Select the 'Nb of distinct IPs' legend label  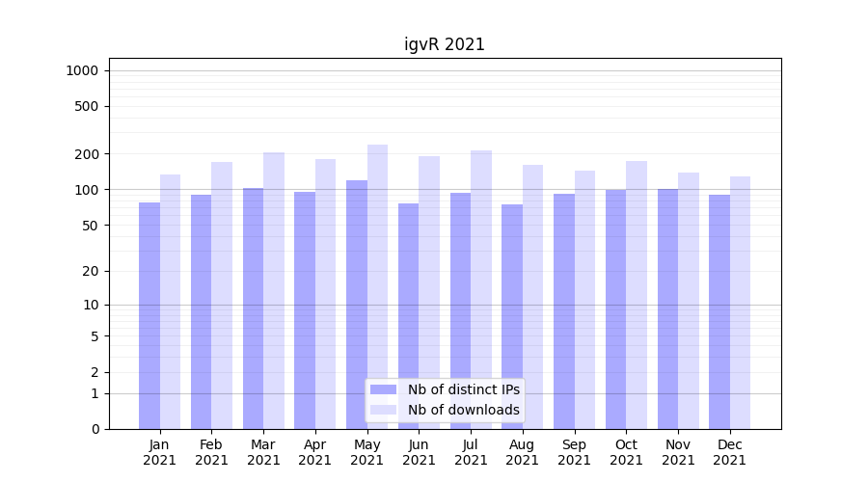point(463,389)
